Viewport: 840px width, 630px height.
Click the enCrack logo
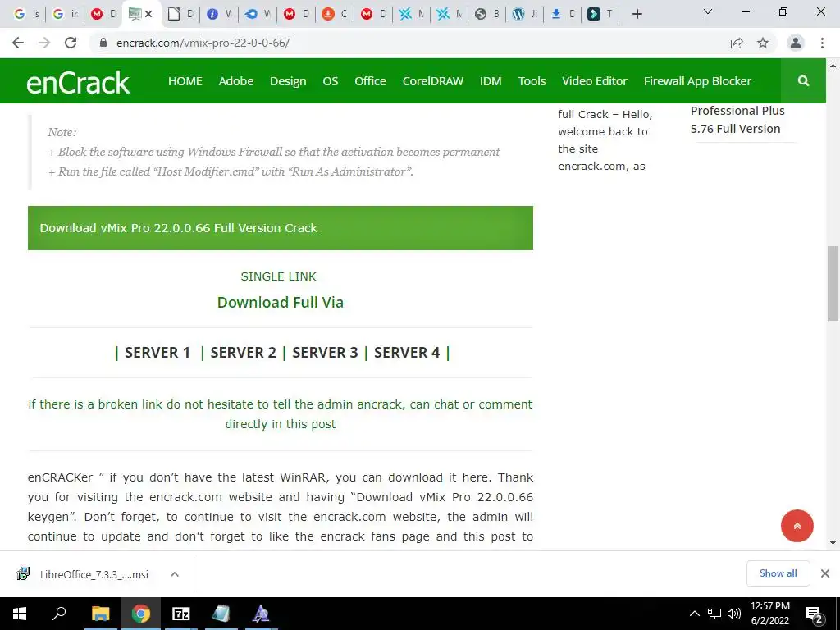pyautogui.click(x=78, y=83)
